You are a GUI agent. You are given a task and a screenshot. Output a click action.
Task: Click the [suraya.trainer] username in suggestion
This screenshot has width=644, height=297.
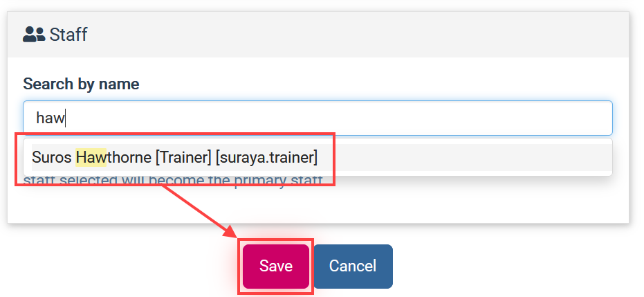[266, 157]
